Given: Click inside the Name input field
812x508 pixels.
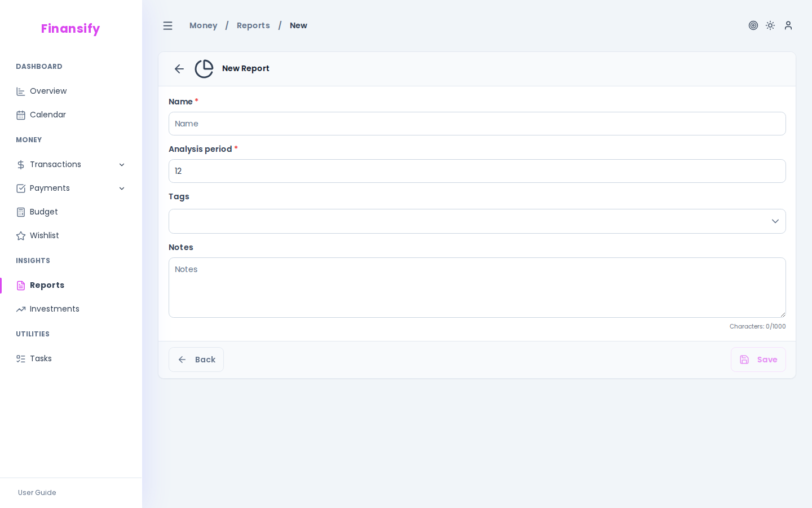Looking at the screenshot, I should (x=477, y=124).
